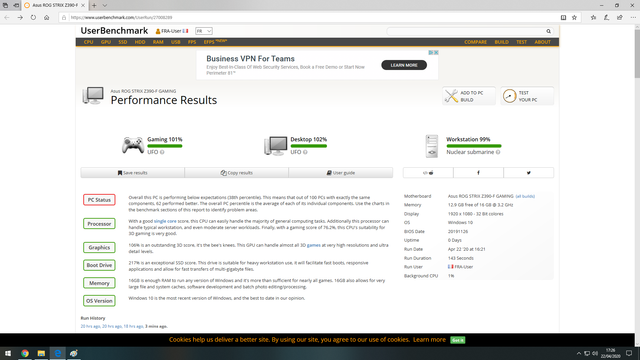The width and height of the screenshot is (640, 360).
Task: Open the Windows Start menu
Action: coord(8,353)
